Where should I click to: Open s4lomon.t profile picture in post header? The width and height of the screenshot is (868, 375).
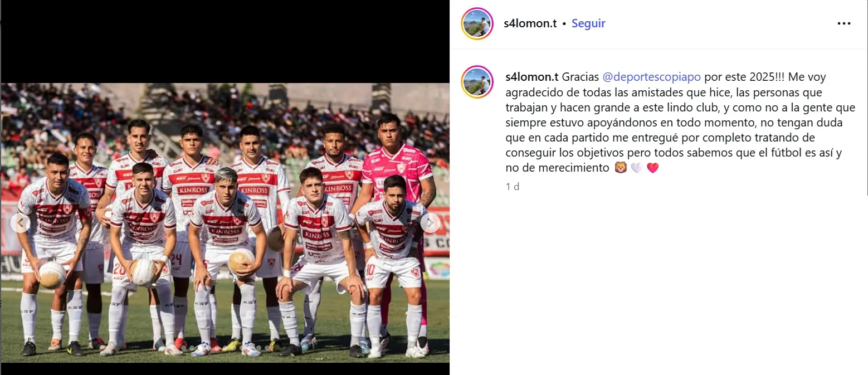pyautogui.click(x=477, y=23)
